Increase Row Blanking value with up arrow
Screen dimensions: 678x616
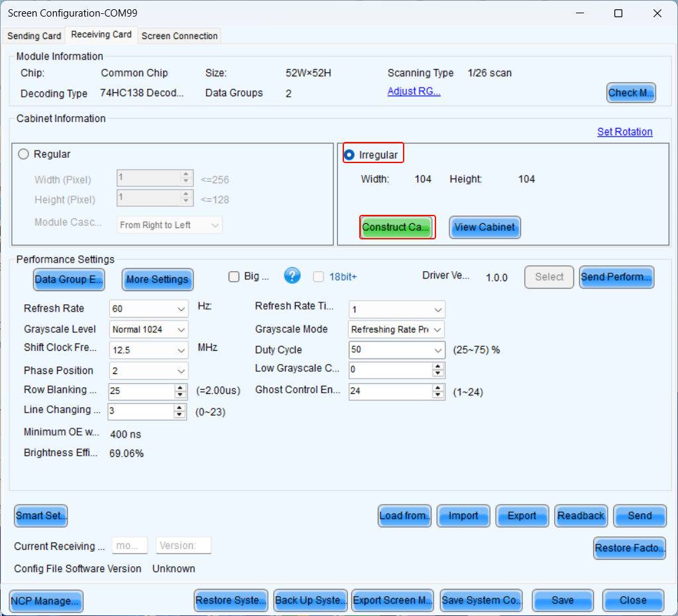(180, 388)
